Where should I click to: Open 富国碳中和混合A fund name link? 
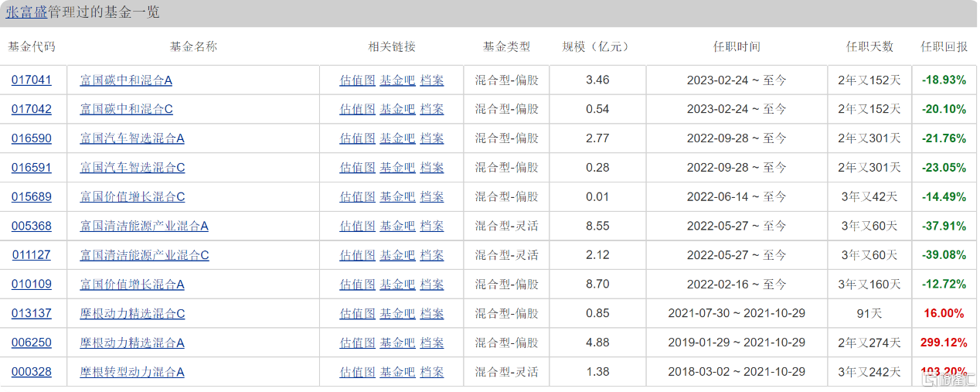pyautogui.click(x=126, y=80)
